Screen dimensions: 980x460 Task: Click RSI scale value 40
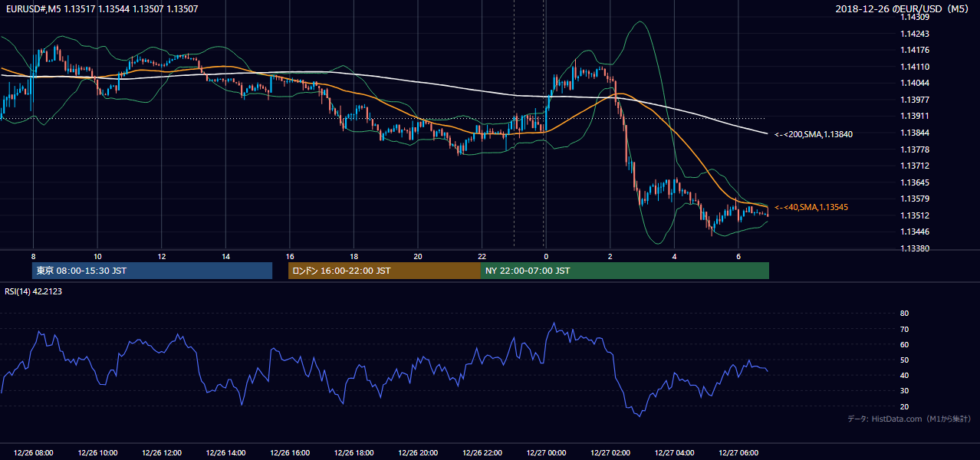pyautogui.click(x=904, y=375)
